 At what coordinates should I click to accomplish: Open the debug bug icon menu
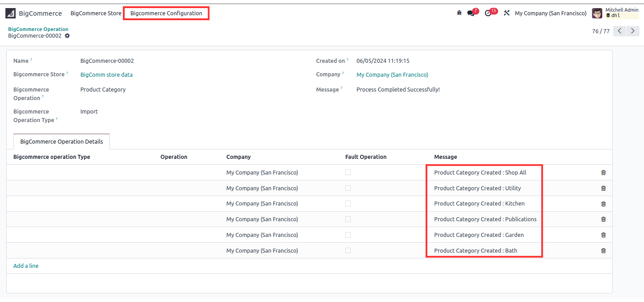459,13
